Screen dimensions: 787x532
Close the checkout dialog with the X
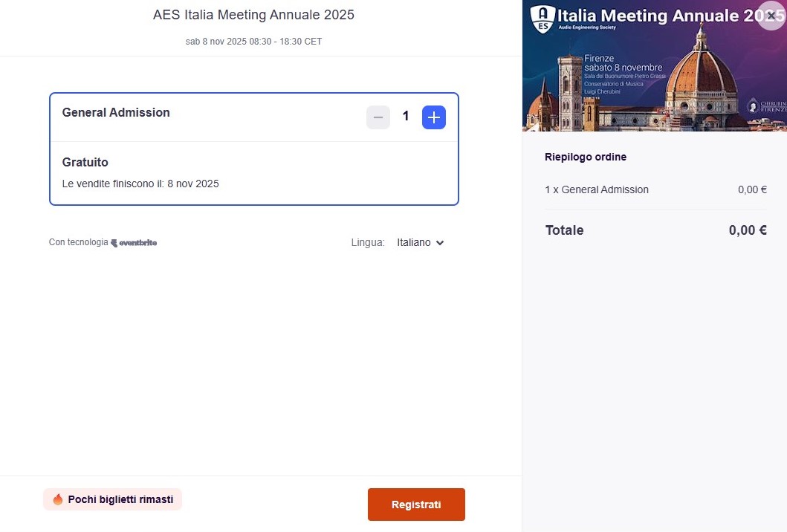(x=771, y=15)
